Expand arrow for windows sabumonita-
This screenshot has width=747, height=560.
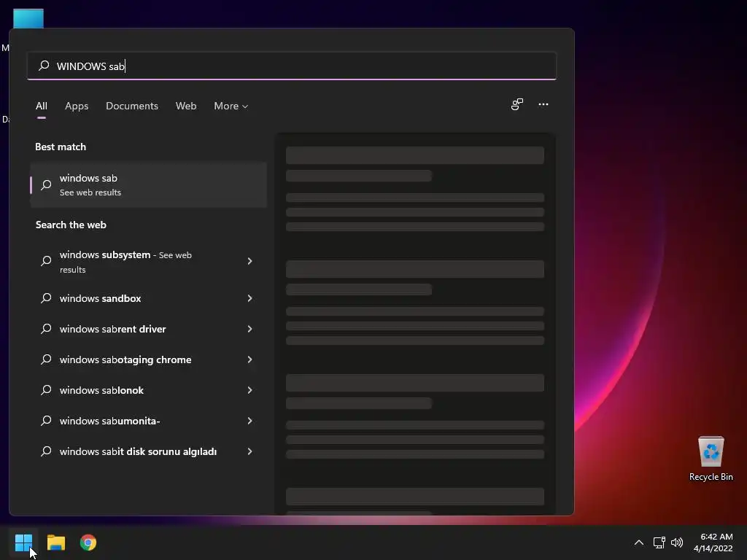click(x=249, y=421)
